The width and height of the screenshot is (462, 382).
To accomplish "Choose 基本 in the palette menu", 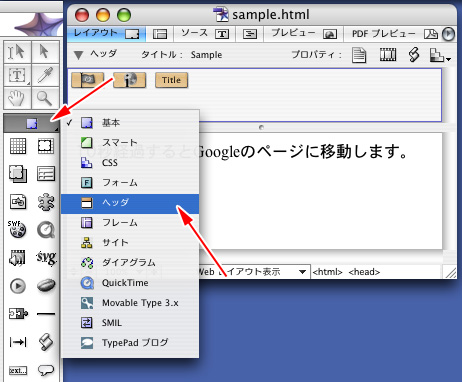I will click(x=130, y=122).
